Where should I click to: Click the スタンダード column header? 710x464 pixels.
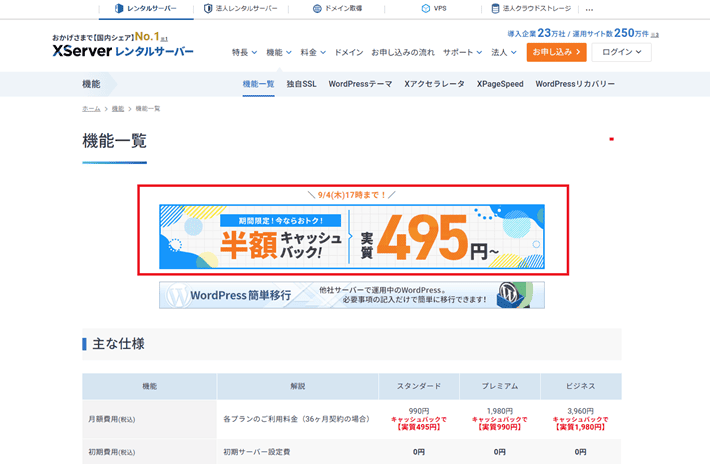[x=419, y=386]
